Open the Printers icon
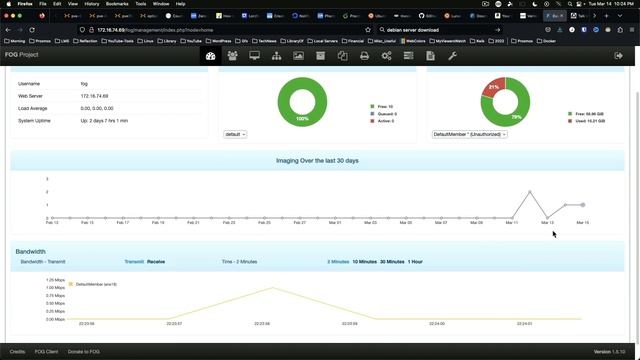 364,56
